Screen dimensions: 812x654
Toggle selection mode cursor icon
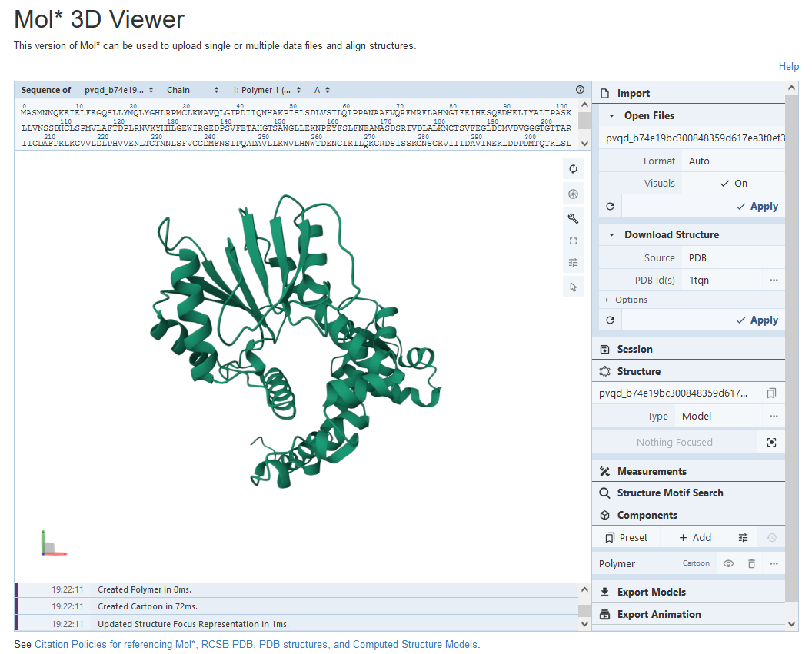(573, 287)
